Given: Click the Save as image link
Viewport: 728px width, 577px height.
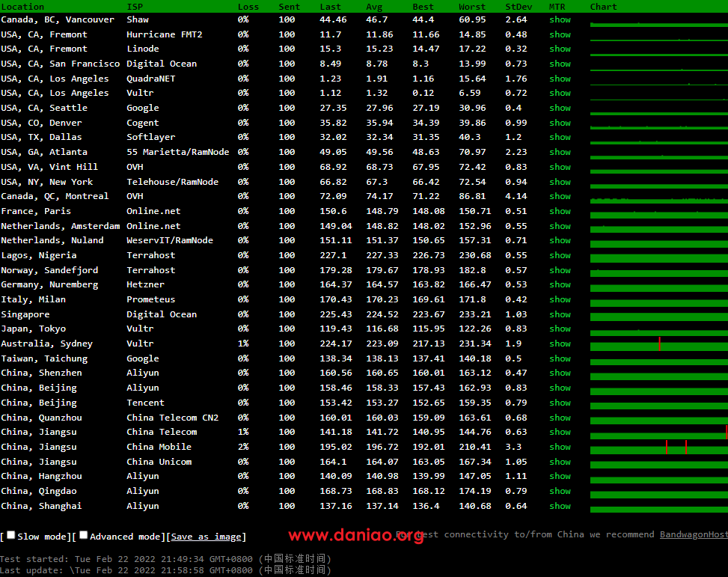Looking at the screenshot, I should click(207, 537).
